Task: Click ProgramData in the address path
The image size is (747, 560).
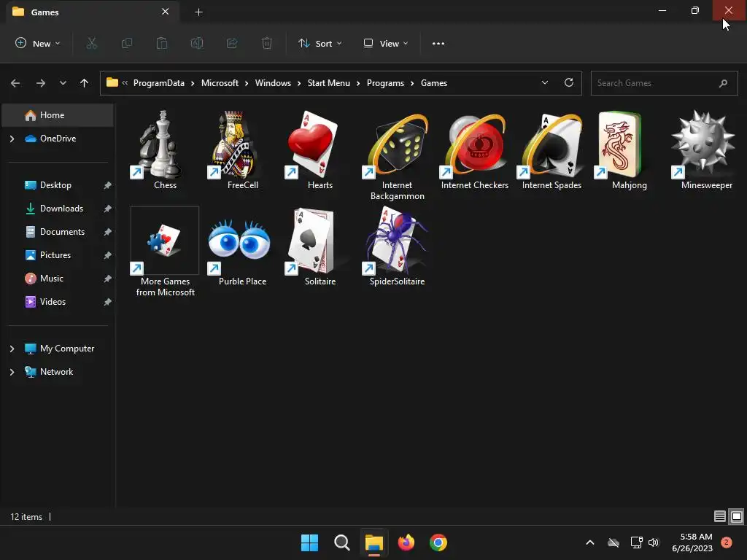Action: point(158,83)
